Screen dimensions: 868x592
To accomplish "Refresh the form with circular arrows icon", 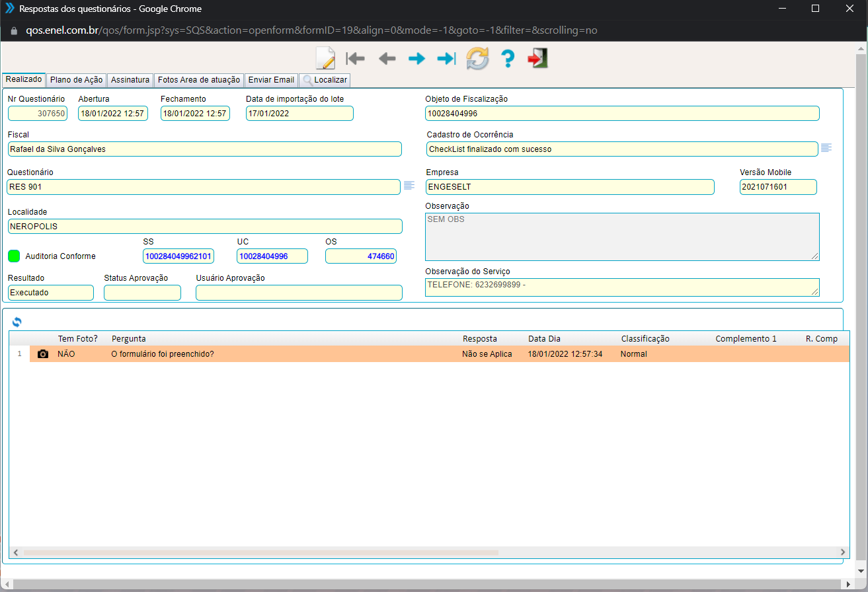I will coord(477,59).
